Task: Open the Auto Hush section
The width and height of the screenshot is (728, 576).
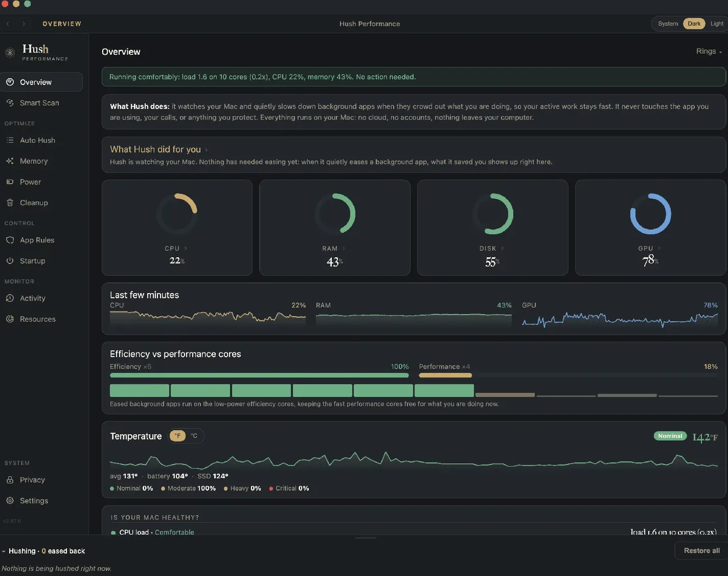Action: [41, 140]
